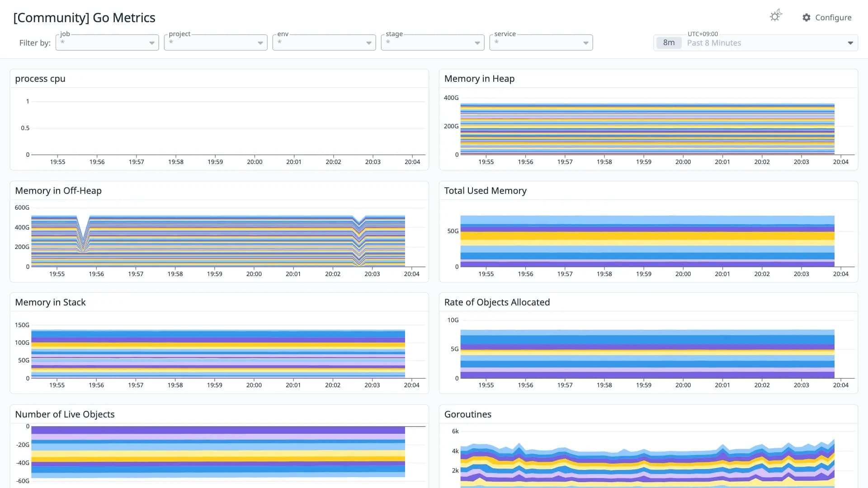
Task: Select the Memory in Heap widget title
Action: point(479,79)
